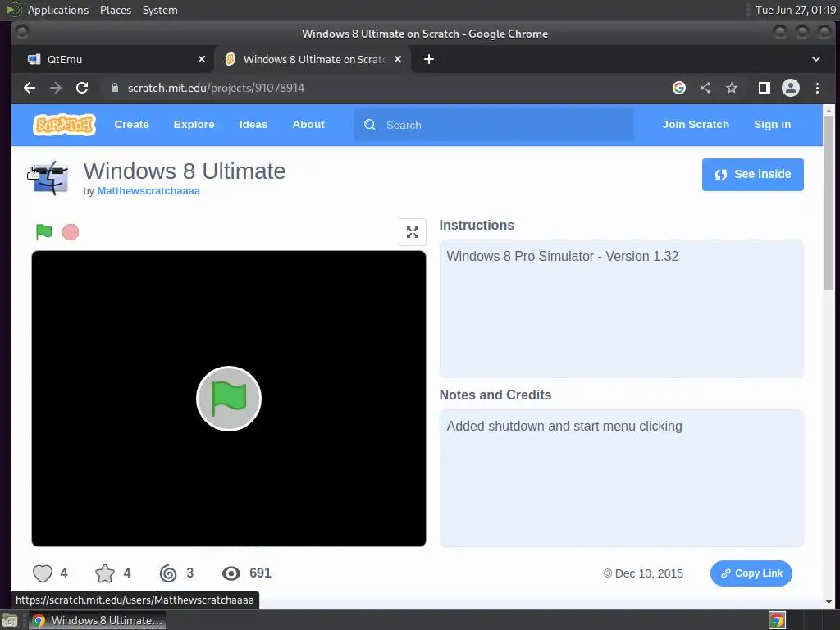Image resolution: width=840 pixels, height=630 pixels.
Task: Toggle the Chrome side panel
Action: click(765, 88)
